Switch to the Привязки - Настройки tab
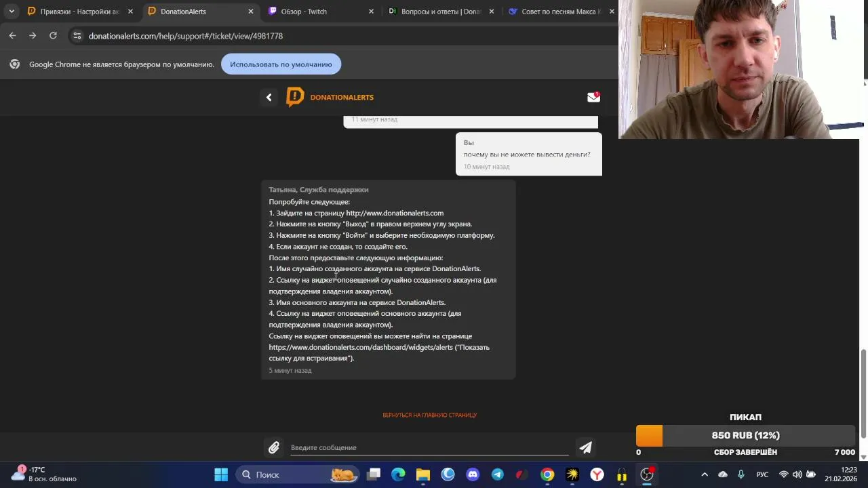 [x=79, y=12]
